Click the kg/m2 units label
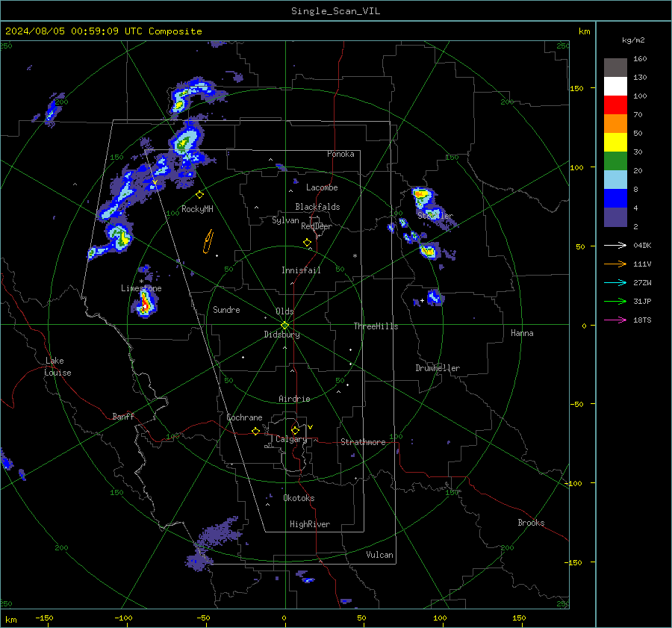The height and width of the screenshot is (628, 672). tap(633, 40)
